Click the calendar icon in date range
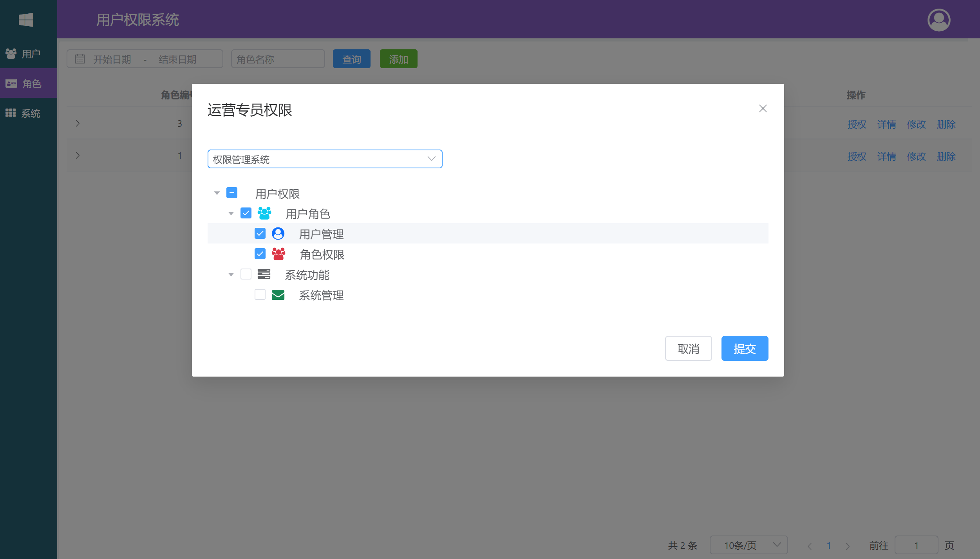980x559 pixels. coord(80,59)
